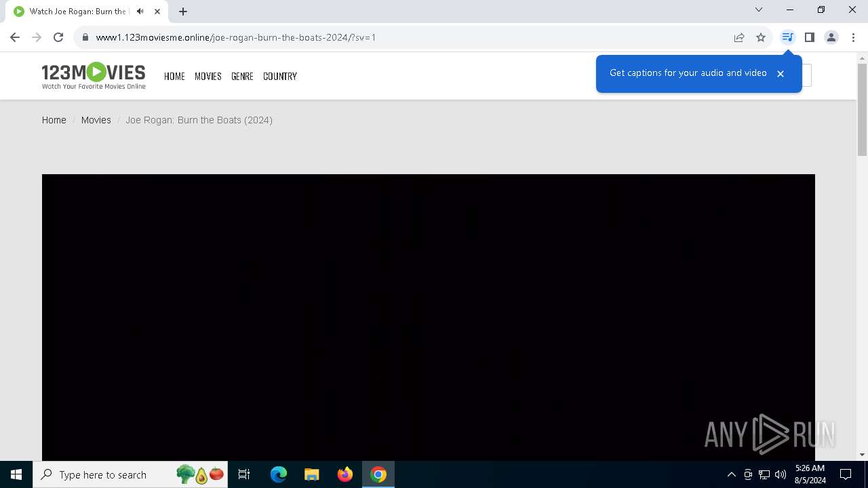Viewport: 868px width, 488px height.
Task: Click Movies breadcrumb link
Action: (x=96, y=120)
